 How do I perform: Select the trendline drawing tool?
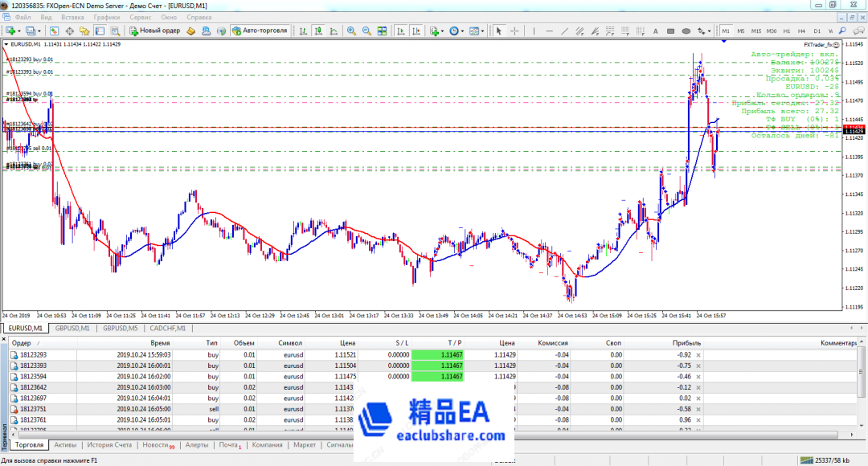pyautogui.click(x=563, y=31)
